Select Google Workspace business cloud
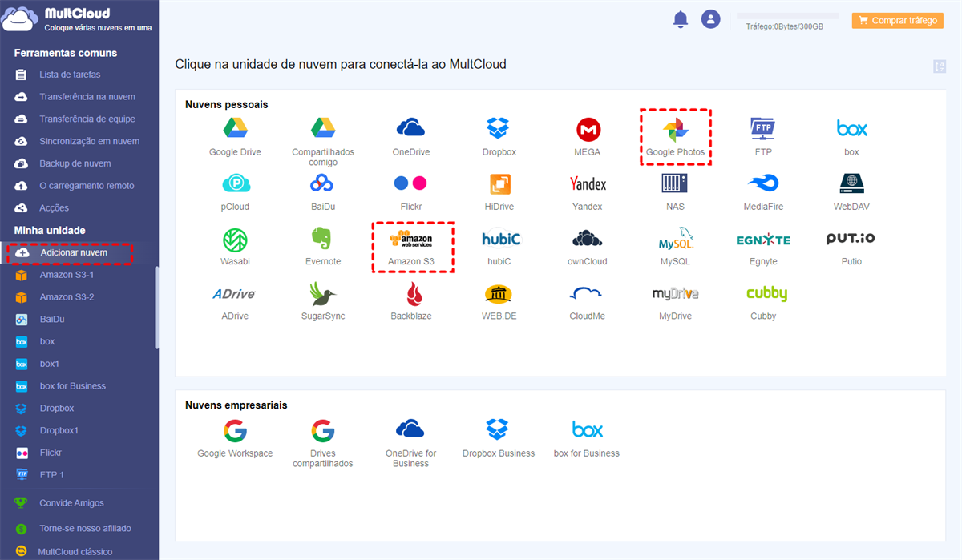 click(x=235, y=430)
